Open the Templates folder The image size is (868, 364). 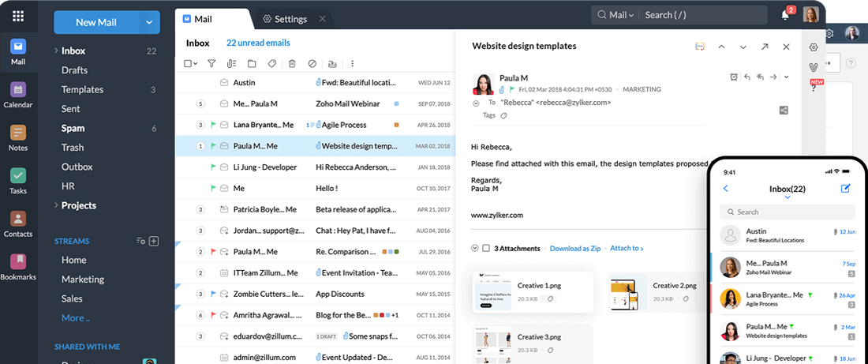pos(82,89)
